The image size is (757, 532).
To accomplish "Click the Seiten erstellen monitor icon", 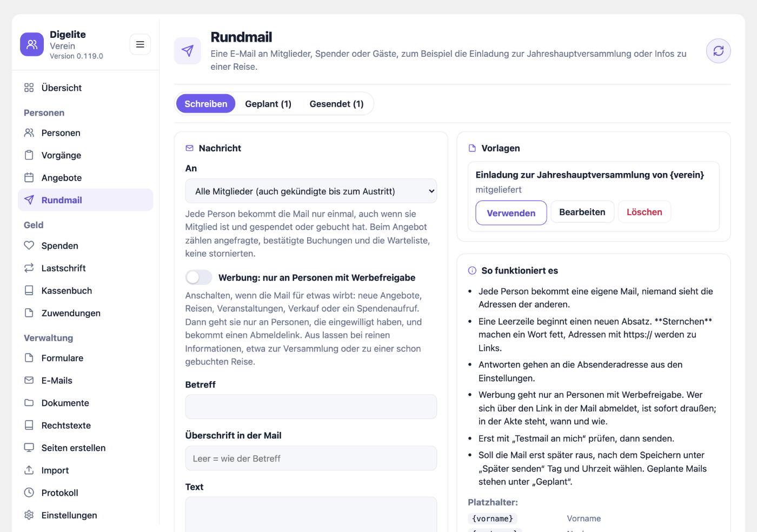I will 29,448.
